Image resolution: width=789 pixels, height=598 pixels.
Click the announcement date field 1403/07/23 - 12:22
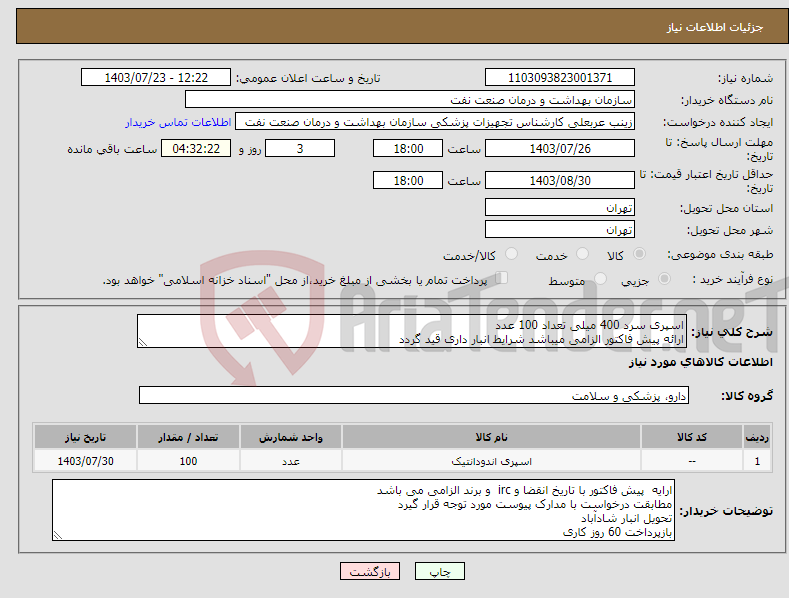pyautogui.click(x=156, y=78)
